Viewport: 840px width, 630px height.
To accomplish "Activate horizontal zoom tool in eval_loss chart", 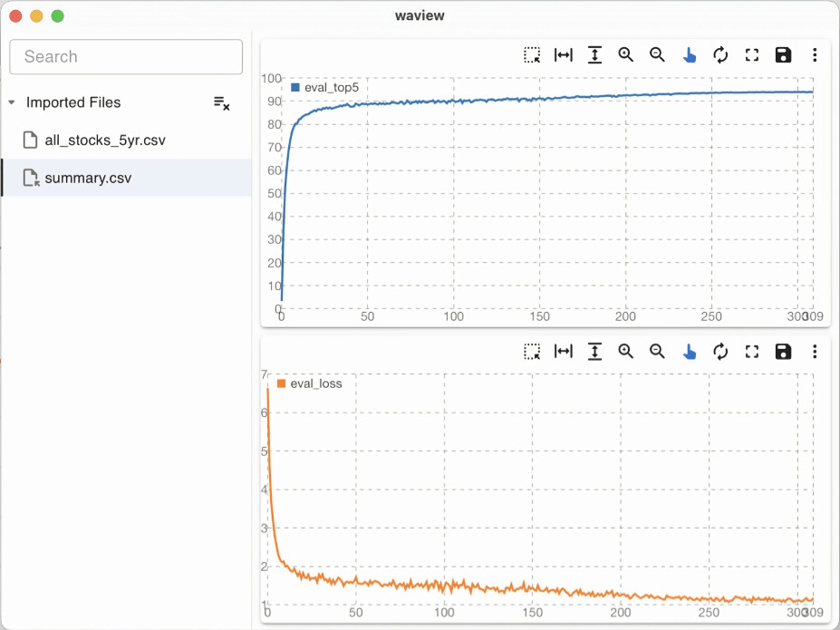I will point(563,352).
